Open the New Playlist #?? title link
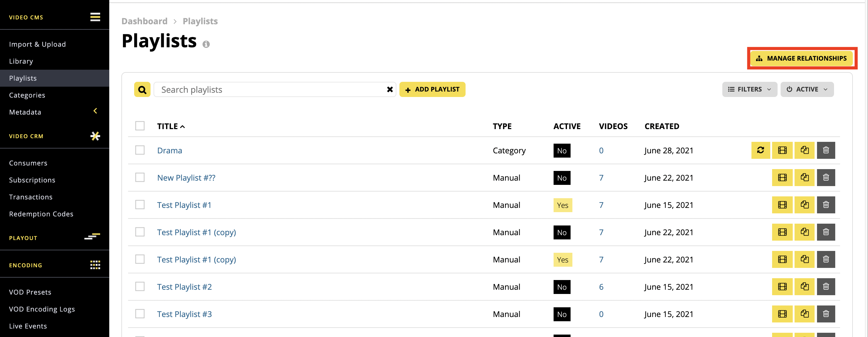The width and height of the screenshot is (868, 337). click(186, 178)
